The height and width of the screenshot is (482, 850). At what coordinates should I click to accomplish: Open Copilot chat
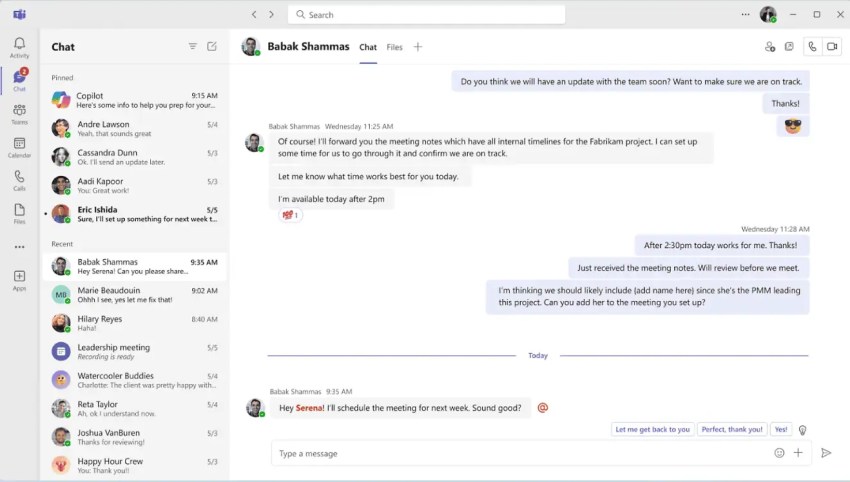[134, 100]
